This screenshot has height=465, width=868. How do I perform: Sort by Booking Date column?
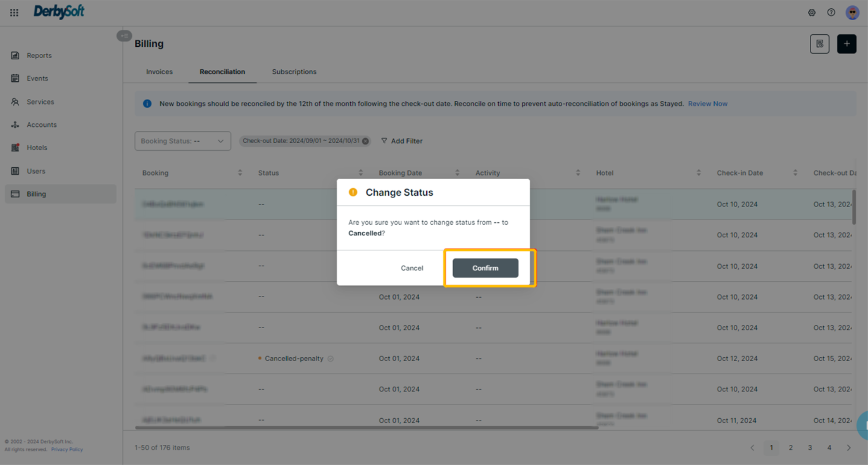[x=457, y=173]
